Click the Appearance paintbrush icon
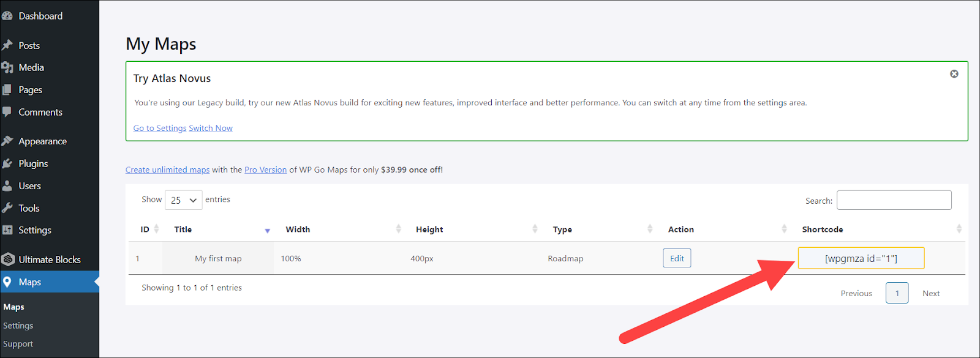 tap(7, 141)
